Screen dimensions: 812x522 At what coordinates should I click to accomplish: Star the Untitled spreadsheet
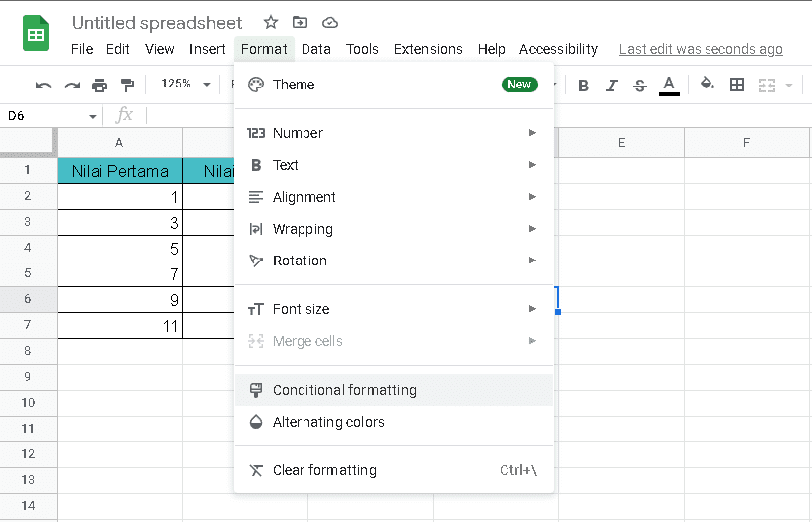click(x=271, y=22)
